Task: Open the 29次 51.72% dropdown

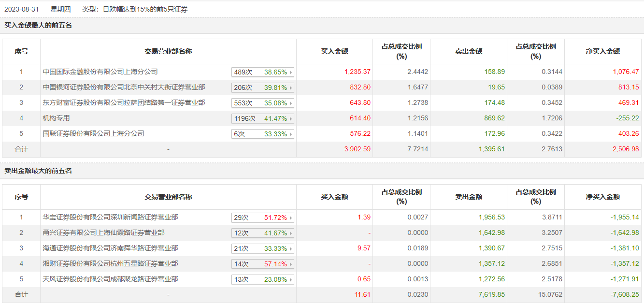Action: 291,218
